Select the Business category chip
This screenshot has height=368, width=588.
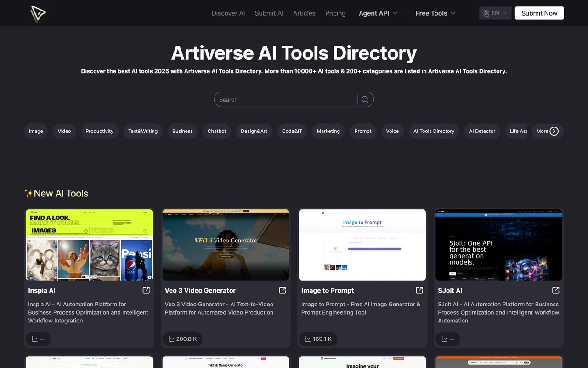183,131
